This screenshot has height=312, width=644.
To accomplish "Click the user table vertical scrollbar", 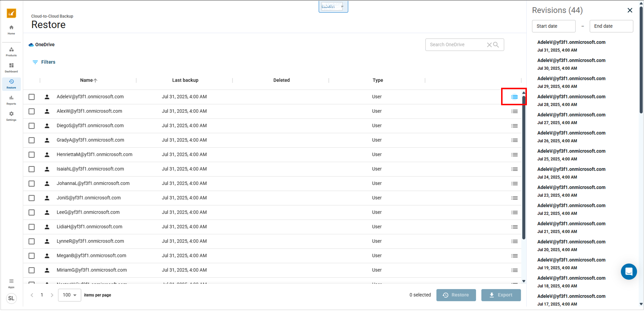I will 523,168.
